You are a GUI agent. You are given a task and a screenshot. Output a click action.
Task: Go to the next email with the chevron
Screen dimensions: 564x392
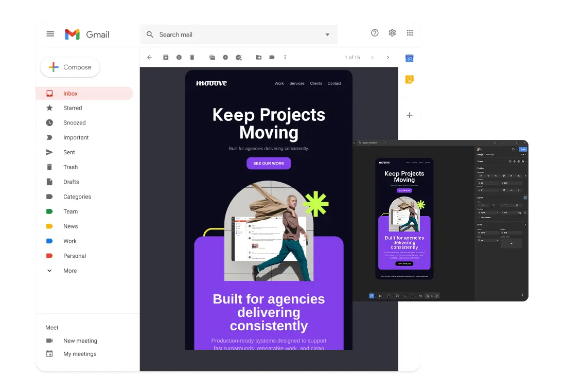pos(388,57)
